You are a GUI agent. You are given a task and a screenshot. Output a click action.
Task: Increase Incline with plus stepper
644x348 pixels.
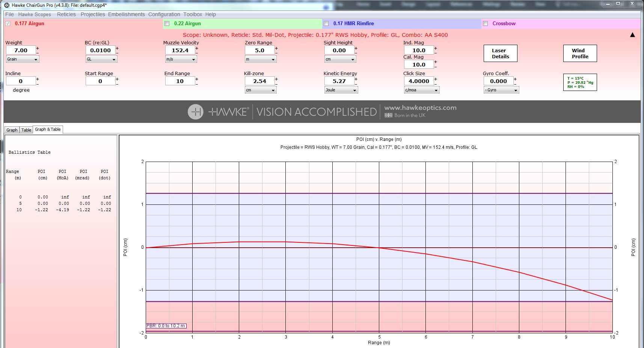(38, 79)
